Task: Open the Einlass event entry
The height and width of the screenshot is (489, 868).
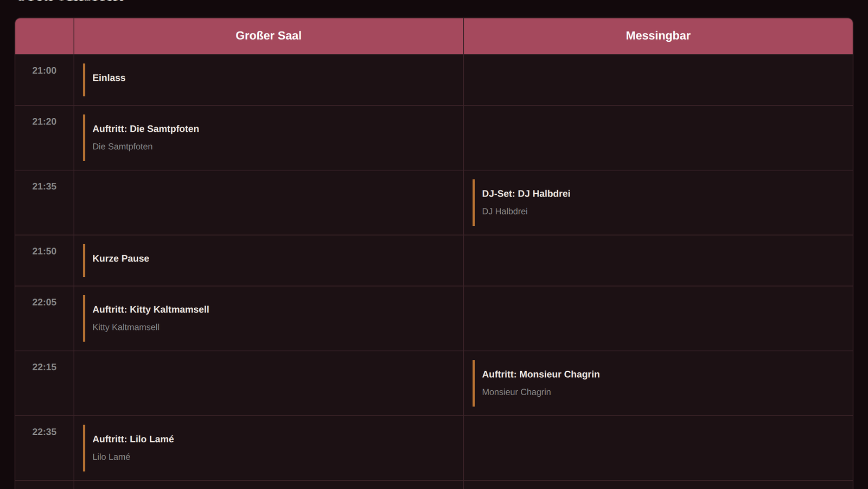Action: point(269,80)
